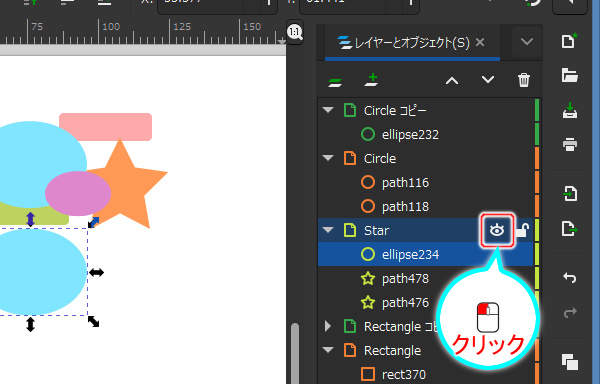This screenshot has width=600, height=384.
Task: Collapse the Star layer triangle
Action: (328, 230)
